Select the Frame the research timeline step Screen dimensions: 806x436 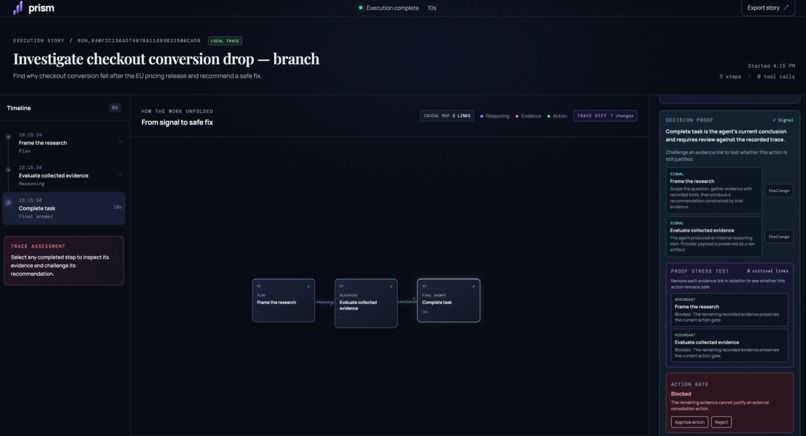(x=64, y=143)
